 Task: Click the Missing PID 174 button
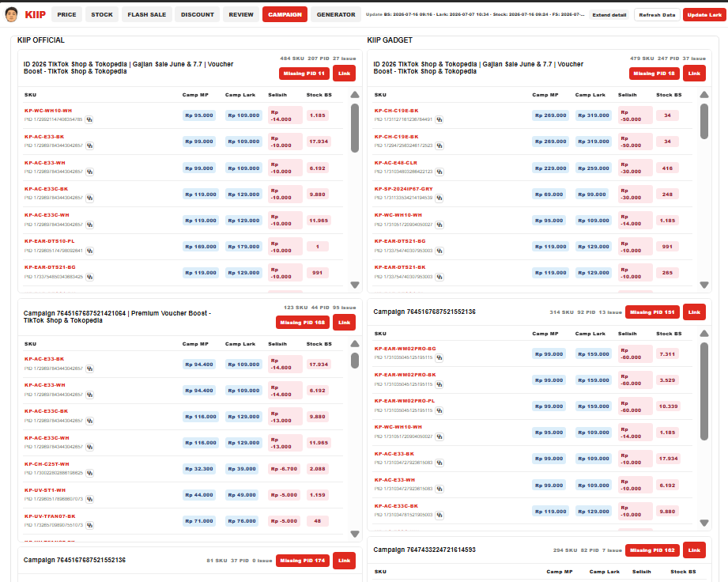(x=303, y=561)
